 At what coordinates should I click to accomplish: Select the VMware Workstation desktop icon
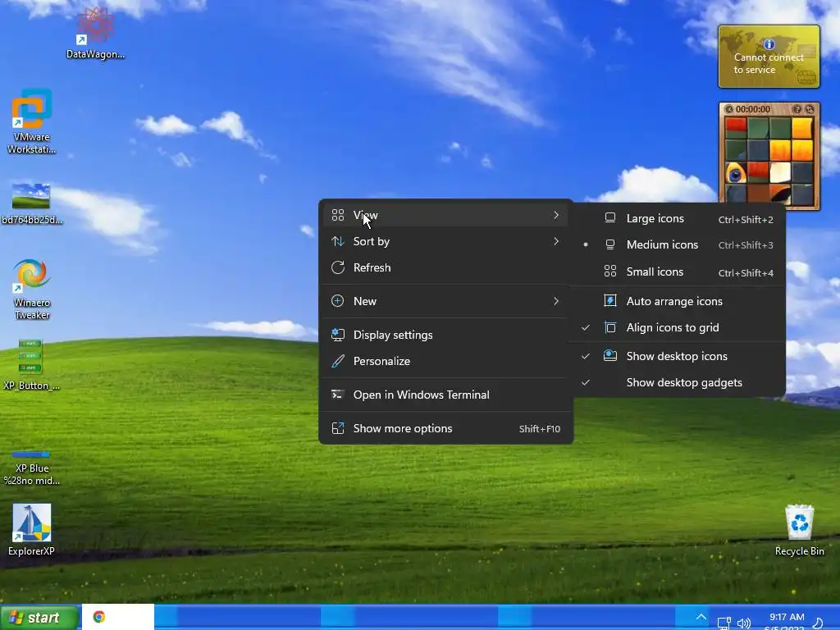pos(32,121)
